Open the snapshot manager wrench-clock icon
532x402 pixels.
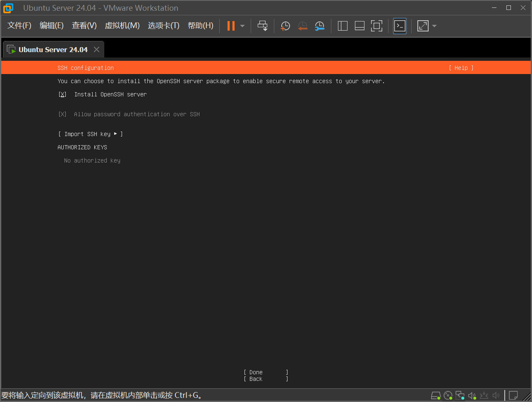click(320, 26)
